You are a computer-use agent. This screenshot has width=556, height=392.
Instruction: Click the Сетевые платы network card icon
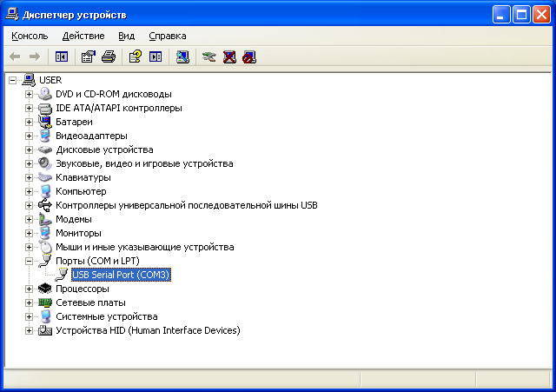(45, 302)
